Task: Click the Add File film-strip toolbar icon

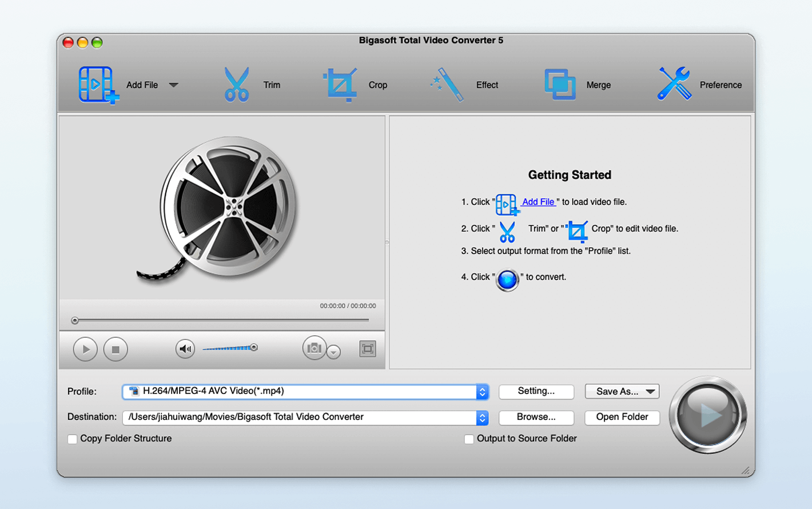Action: 98,85
